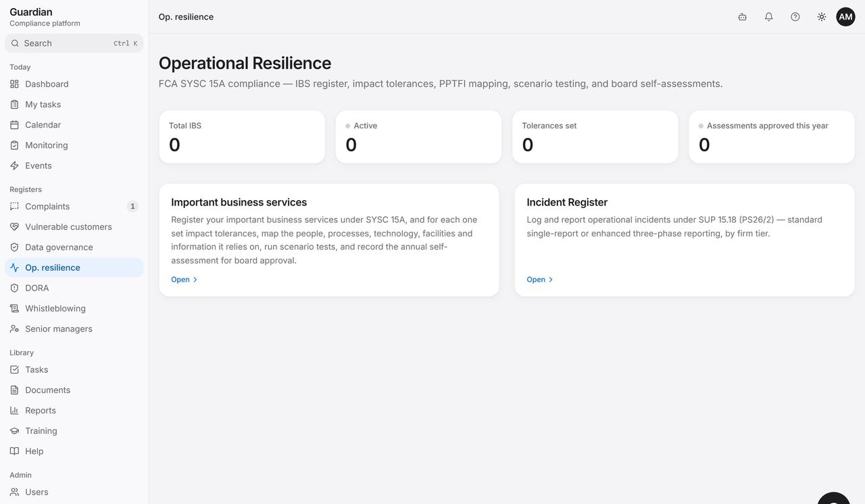This screenshot has height=504, width=865.
Task: Click the help question mark icon in the header
Action: point(795,17)
